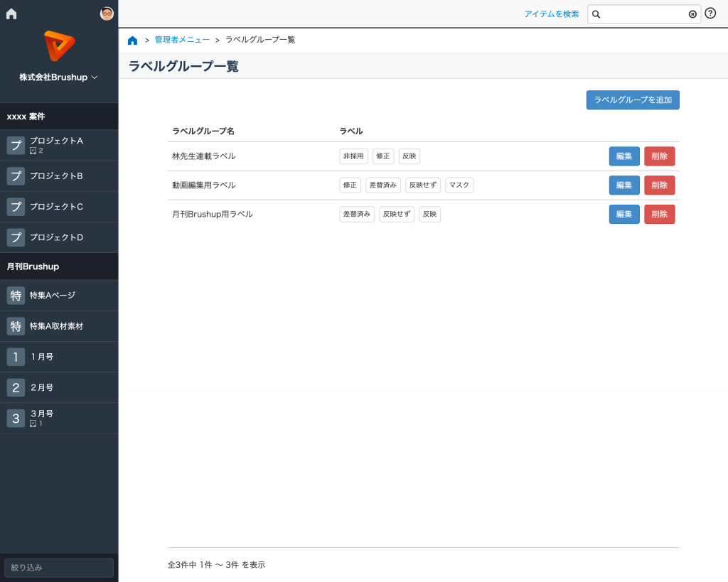The height and width of the screenshot is (582, 728).
Task: Open the 1月号 project
Action: [x=59, y=357]
